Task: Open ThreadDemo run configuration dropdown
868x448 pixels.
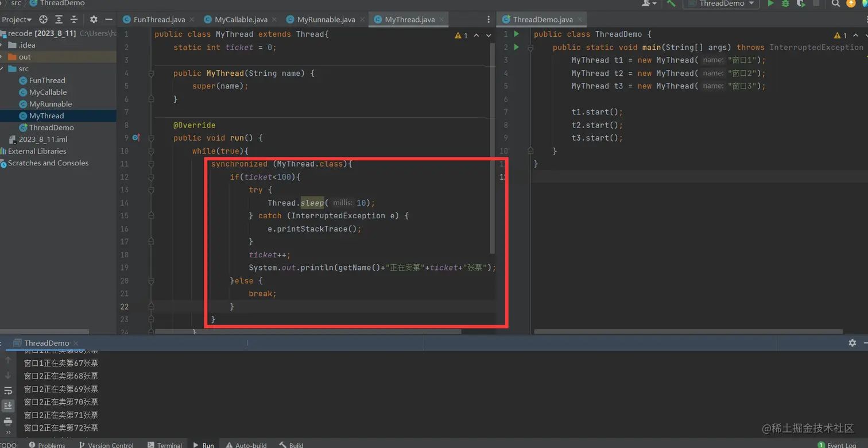Action: point(720,3)
